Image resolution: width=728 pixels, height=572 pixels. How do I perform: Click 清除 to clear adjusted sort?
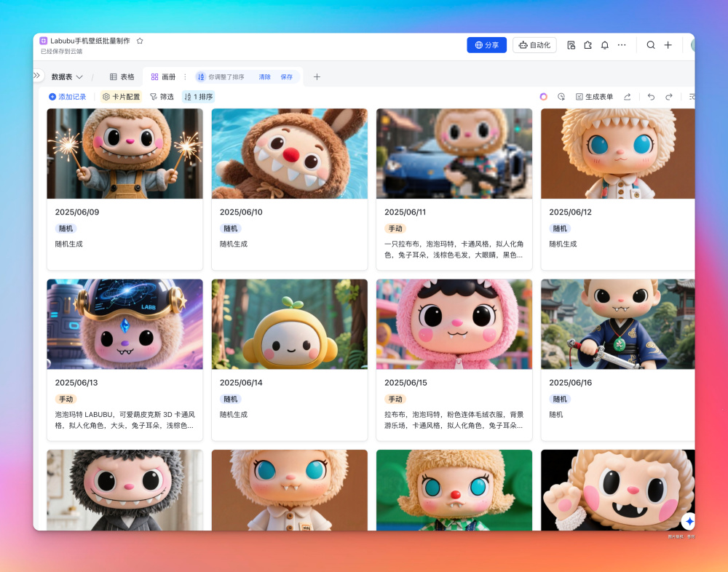(x=265, y=76)
